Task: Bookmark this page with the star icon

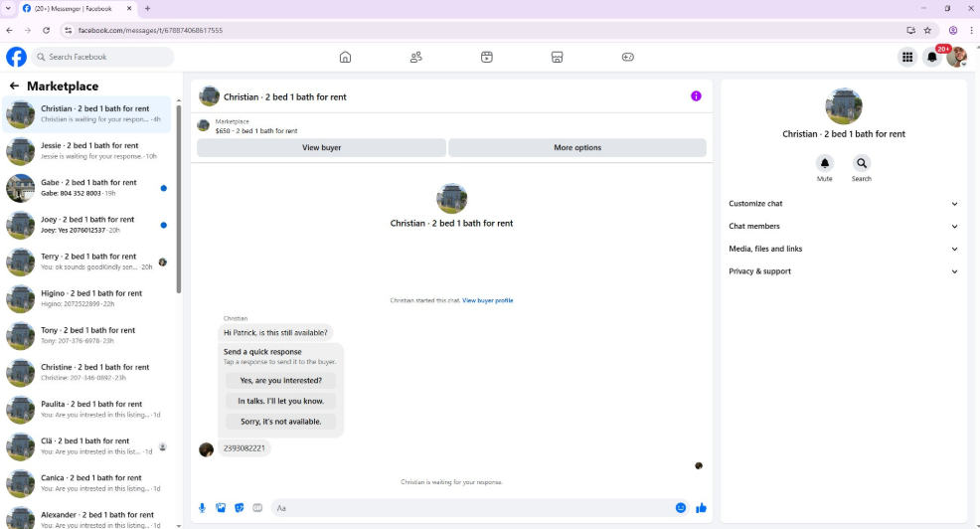Action: pyautogui.click(x=927, y=30)
